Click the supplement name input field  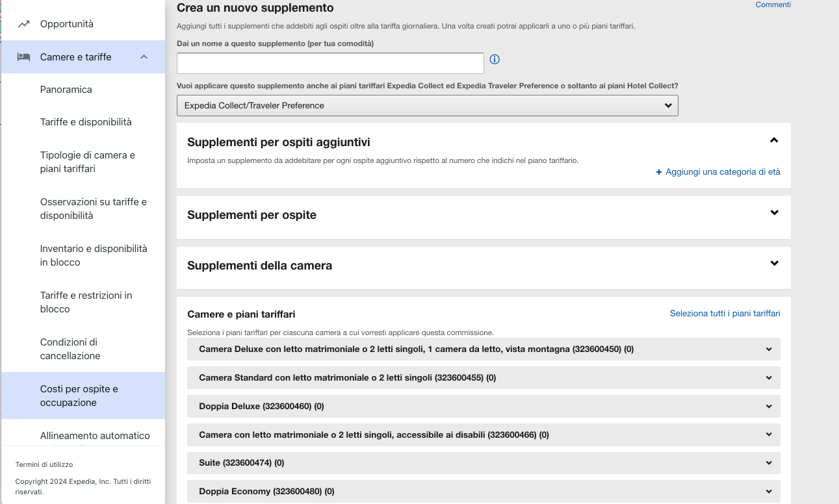tap(330, 64)
